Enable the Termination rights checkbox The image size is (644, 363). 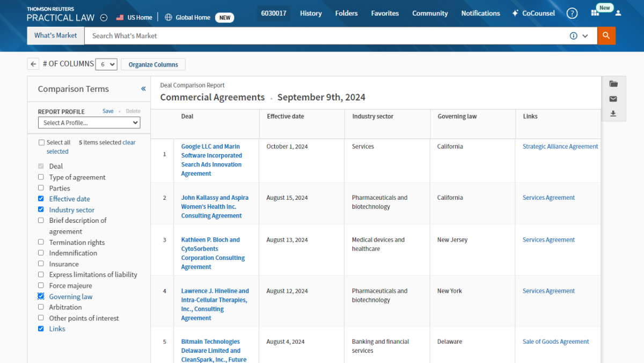click(x=41, y=242)
